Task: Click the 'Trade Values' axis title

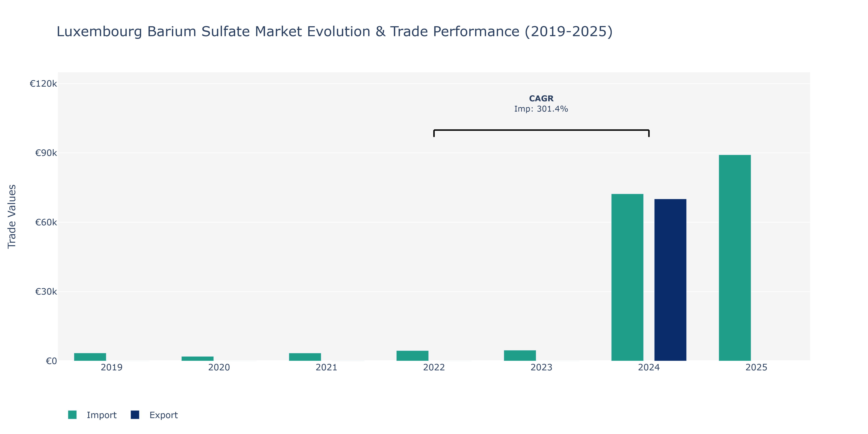Action: [12, 217]
